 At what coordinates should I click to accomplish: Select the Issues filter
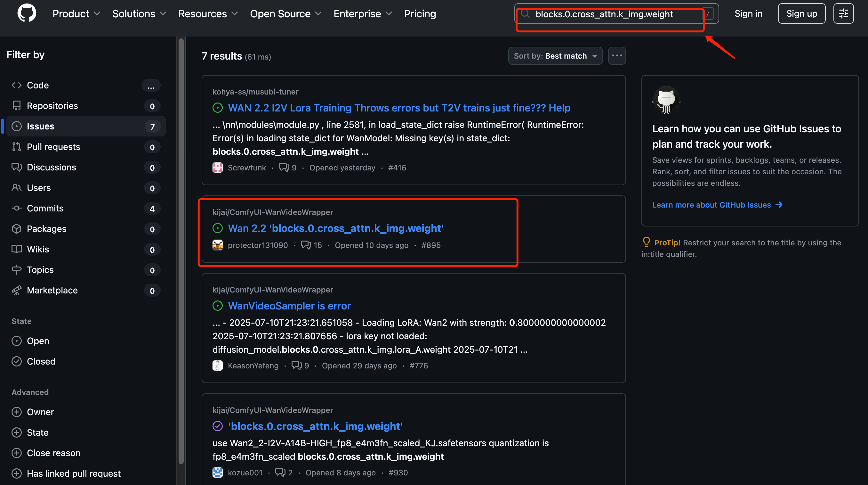[86, 127]
